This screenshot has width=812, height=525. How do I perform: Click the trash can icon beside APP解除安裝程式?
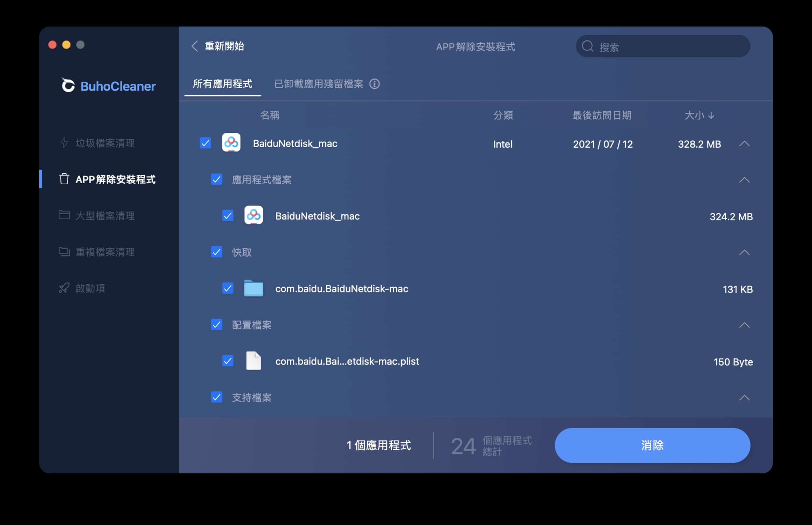coord(64,179)
